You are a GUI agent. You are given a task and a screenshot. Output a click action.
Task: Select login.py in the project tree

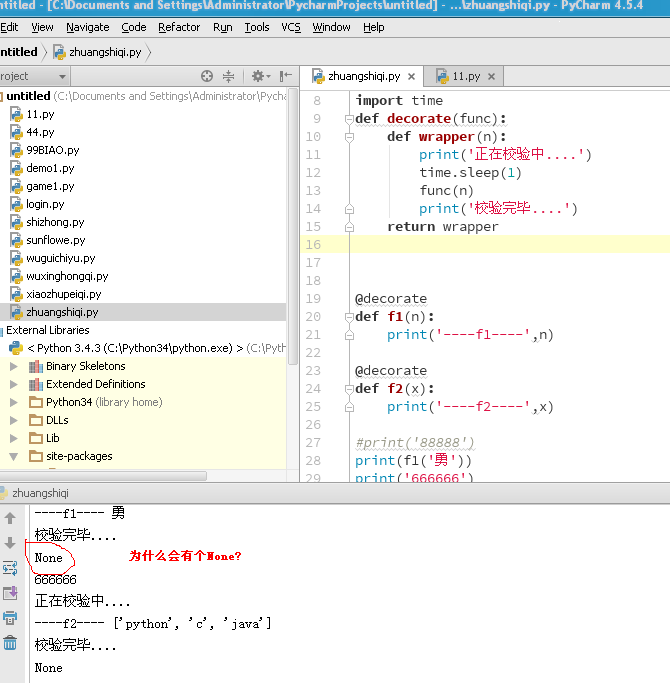click(x=45, y=204)
